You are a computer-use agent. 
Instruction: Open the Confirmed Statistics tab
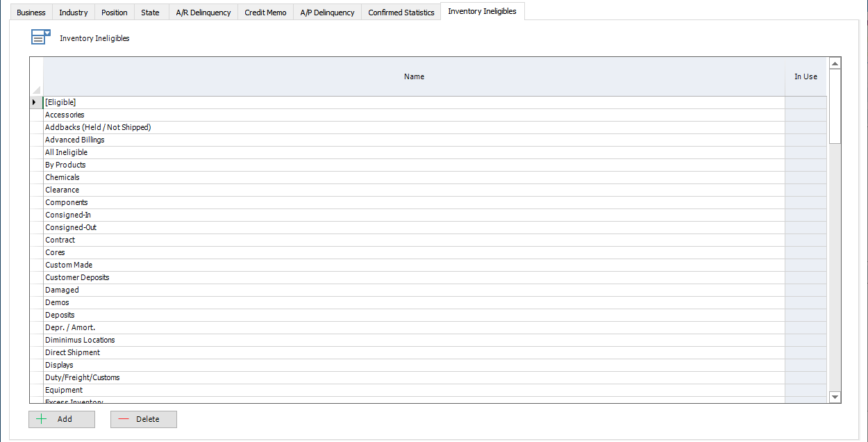[401, 12]
